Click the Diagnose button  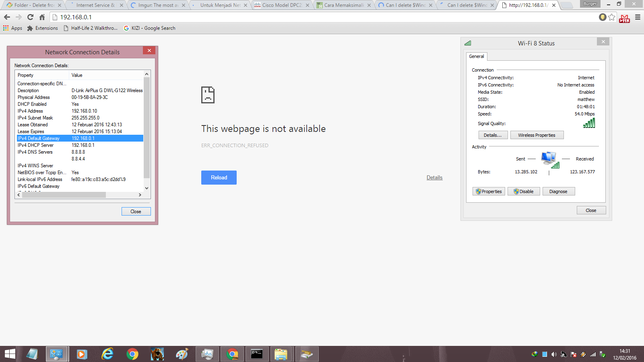(558, 191)
